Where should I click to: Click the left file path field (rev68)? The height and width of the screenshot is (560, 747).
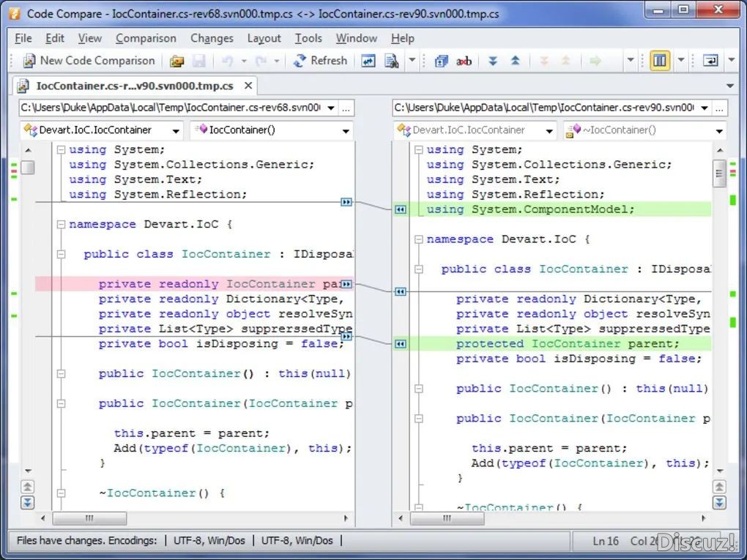(170, 108)
